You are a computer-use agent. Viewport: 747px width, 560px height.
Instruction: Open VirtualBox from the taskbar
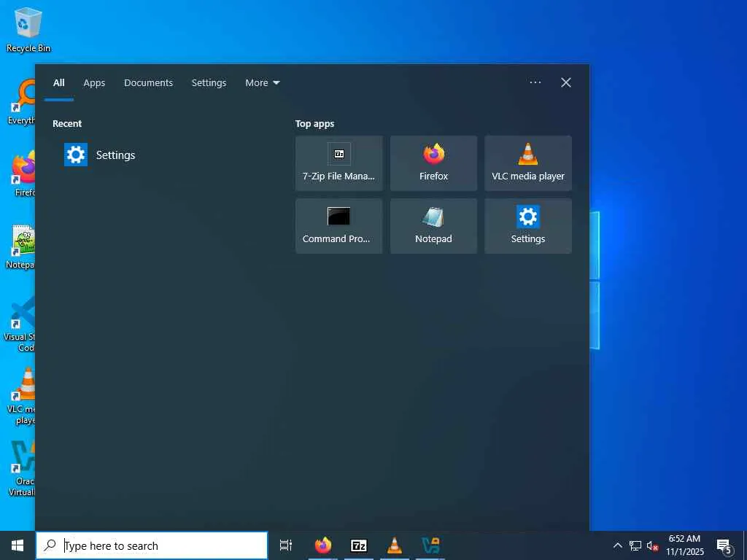(430, 545)
